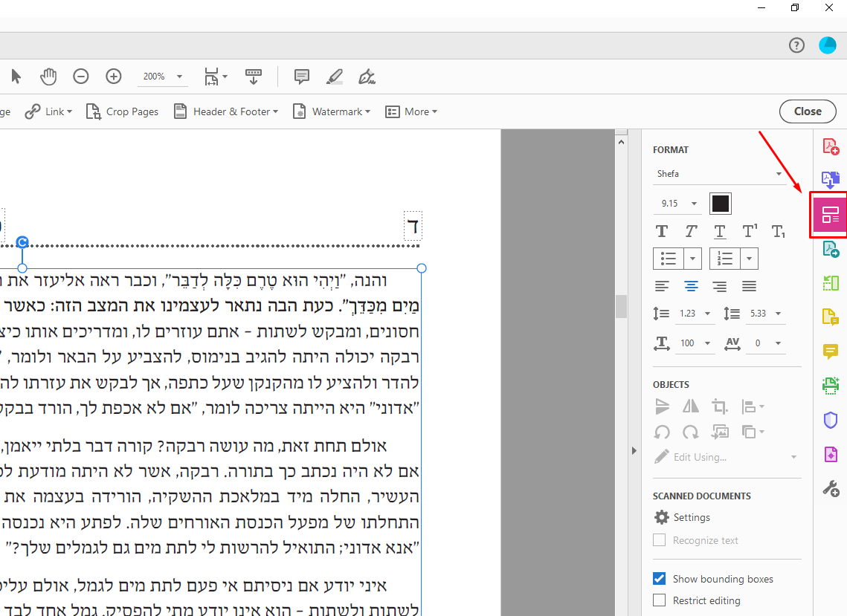The image size is (847, 616).
Task: Toggle numbered list formatting
Action: click(x=725, y=259)
